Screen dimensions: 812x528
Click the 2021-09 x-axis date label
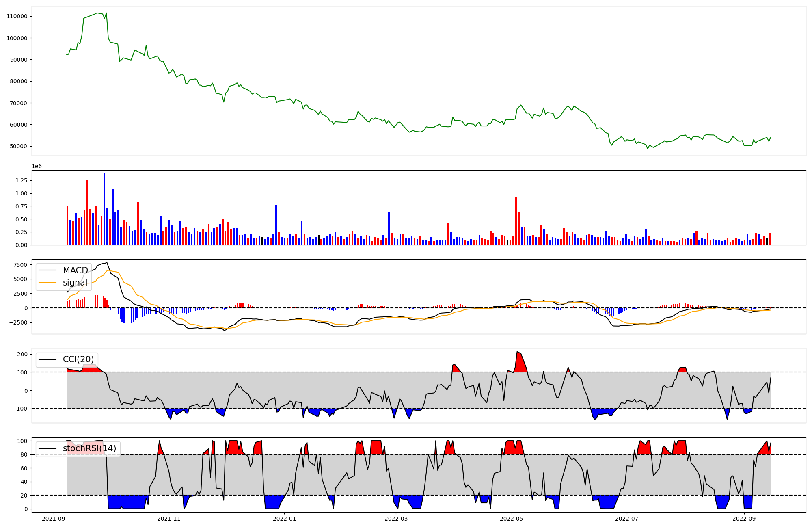tap(54, 519)
